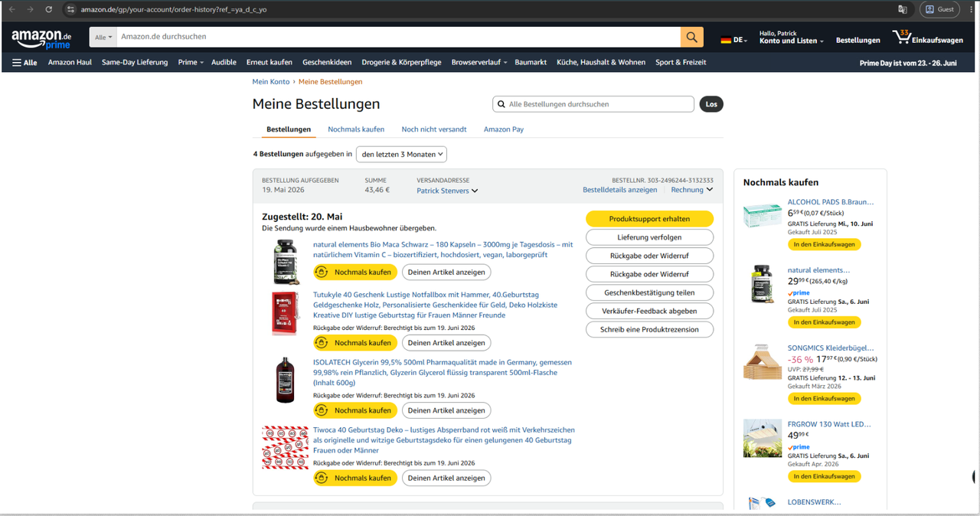Click the Tutukyle Notfallbox product image
The height and width of the screenshot is (516, 980).
point(286,312)
